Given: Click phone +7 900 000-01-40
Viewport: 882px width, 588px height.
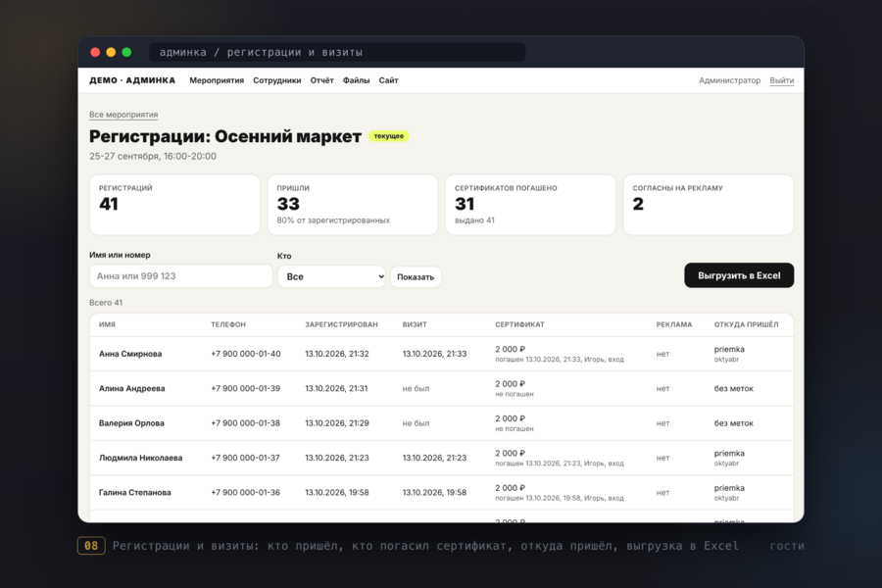Looking at the screenshot, I should click(x=246, y=354).
